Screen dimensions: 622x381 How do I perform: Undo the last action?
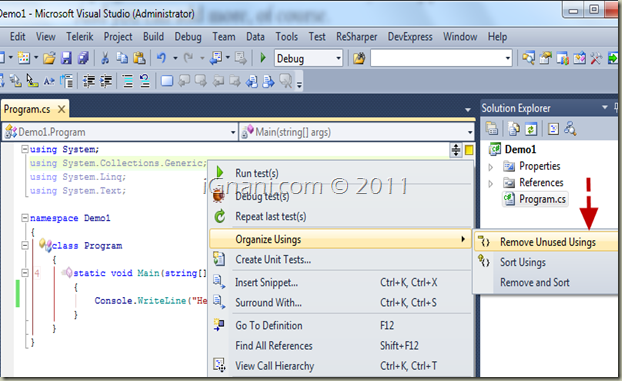[161, 58]
